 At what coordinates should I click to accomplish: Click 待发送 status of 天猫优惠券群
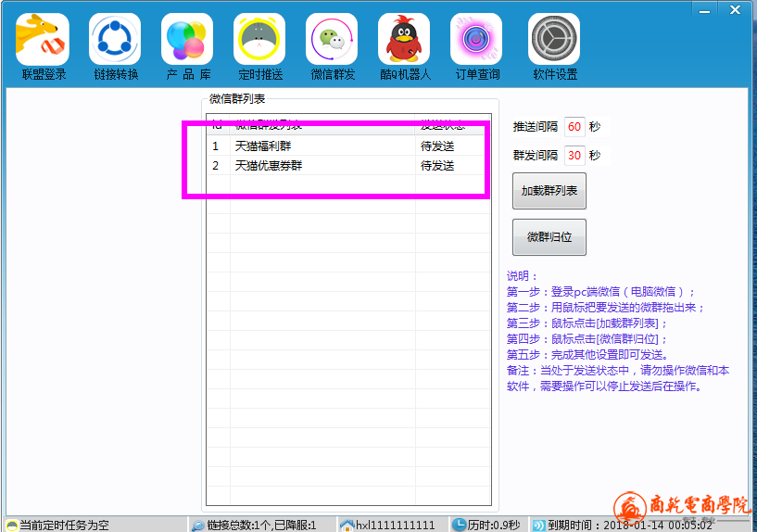[x=437, y=166]
